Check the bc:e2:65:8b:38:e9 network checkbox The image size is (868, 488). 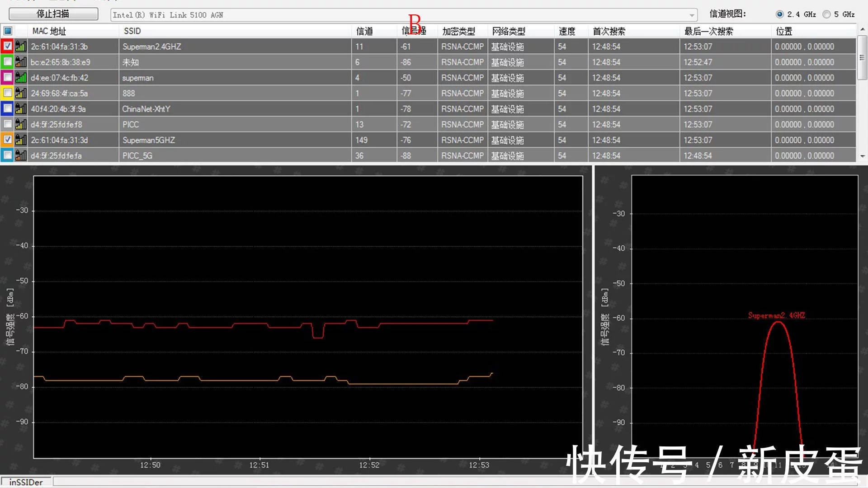pyautogui.click(x=8, y=62)
